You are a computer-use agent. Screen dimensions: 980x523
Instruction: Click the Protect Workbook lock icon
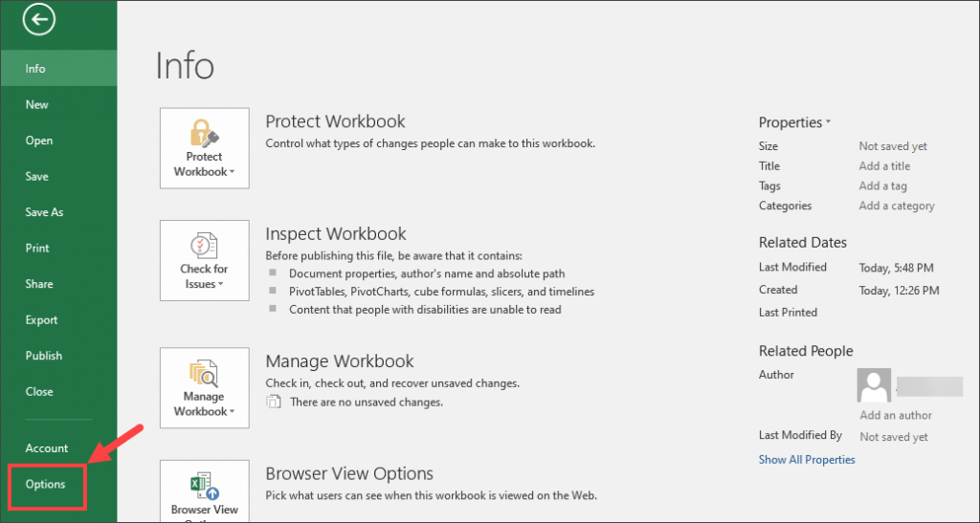(x=205, y=134)
